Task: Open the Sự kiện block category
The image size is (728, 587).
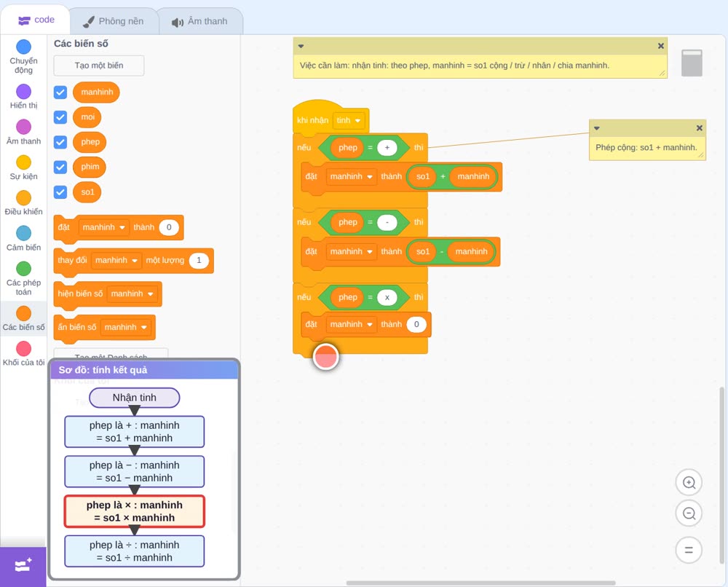Action: click(23, 168)
